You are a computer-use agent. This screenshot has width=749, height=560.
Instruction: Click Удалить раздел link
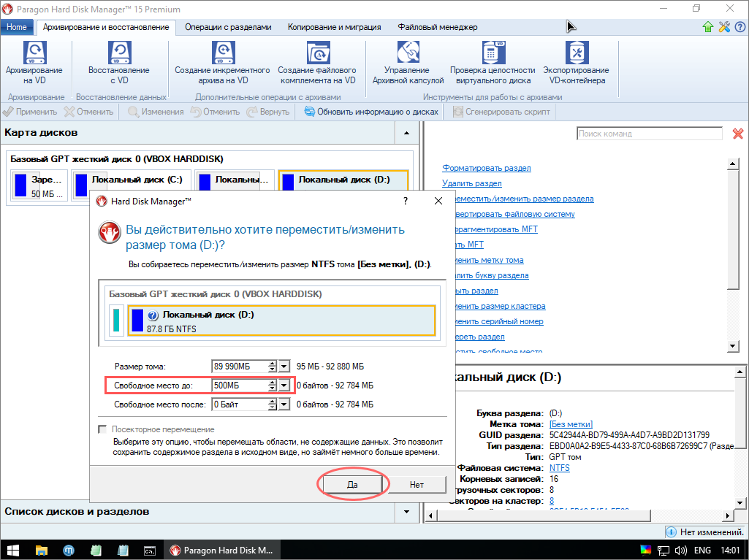tap(471, 183)
